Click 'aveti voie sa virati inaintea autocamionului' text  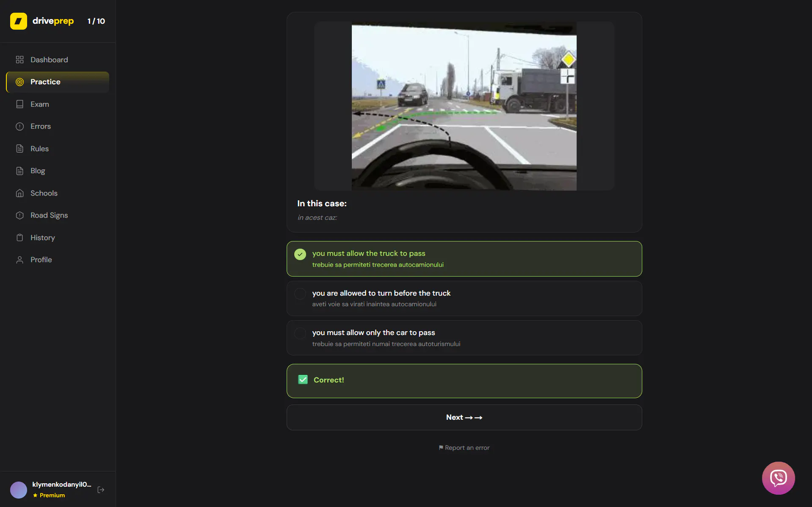point(374,304)
